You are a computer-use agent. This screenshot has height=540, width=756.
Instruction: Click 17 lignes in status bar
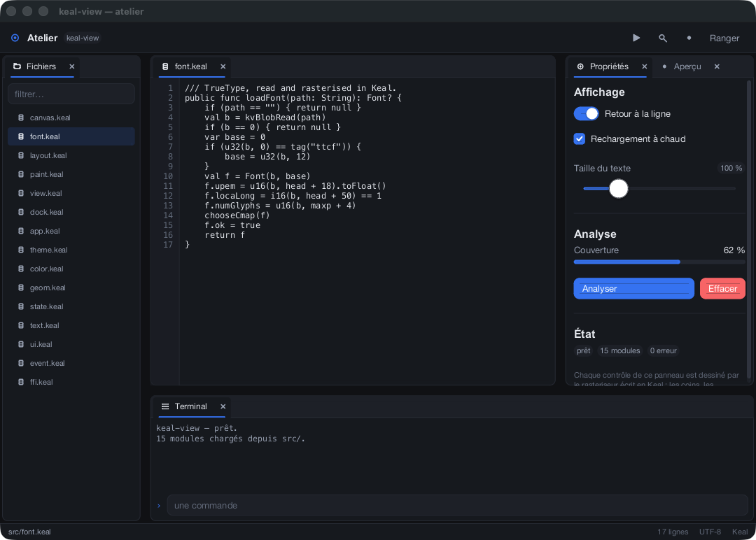click(673, 532)
